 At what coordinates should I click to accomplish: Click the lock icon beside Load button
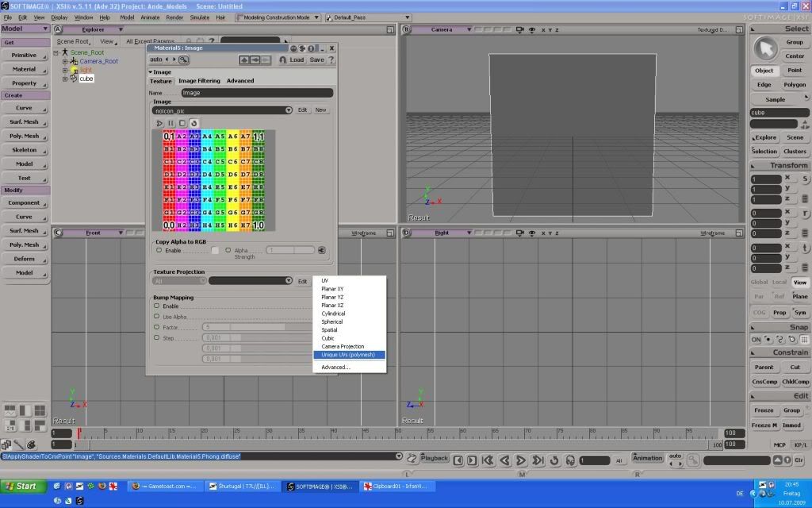coord(283,60)
